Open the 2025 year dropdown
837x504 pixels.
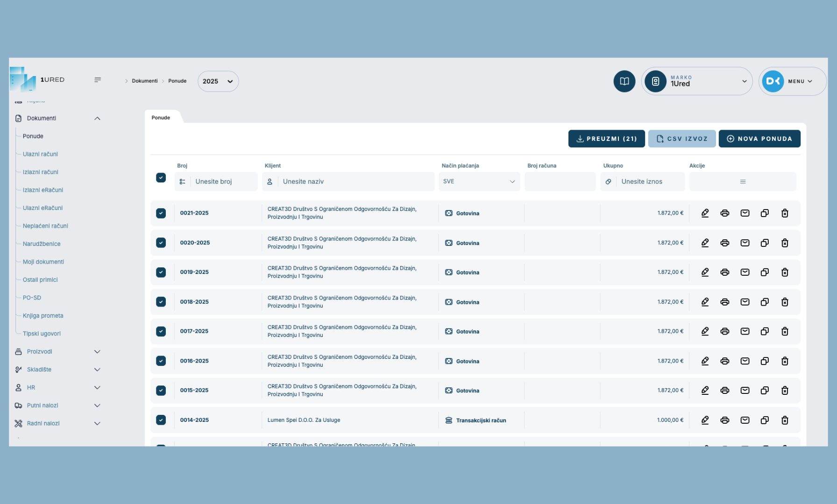(218, 81)
